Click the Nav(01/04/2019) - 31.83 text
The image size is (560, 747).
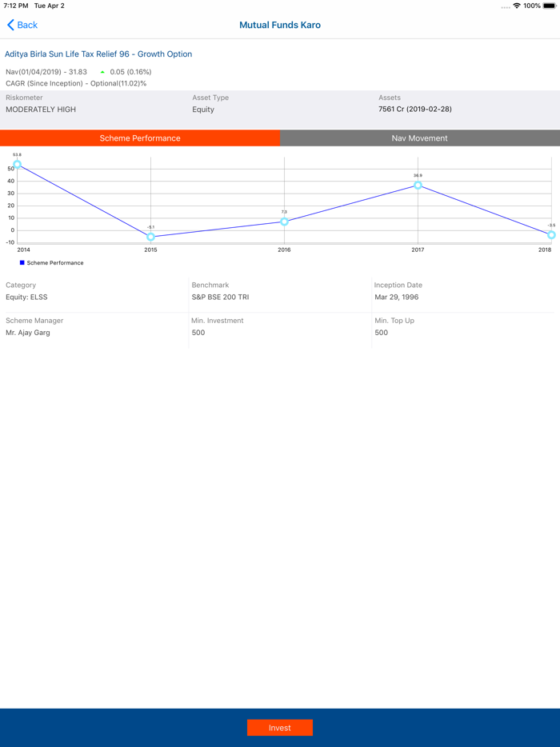[x=46, y=72]
